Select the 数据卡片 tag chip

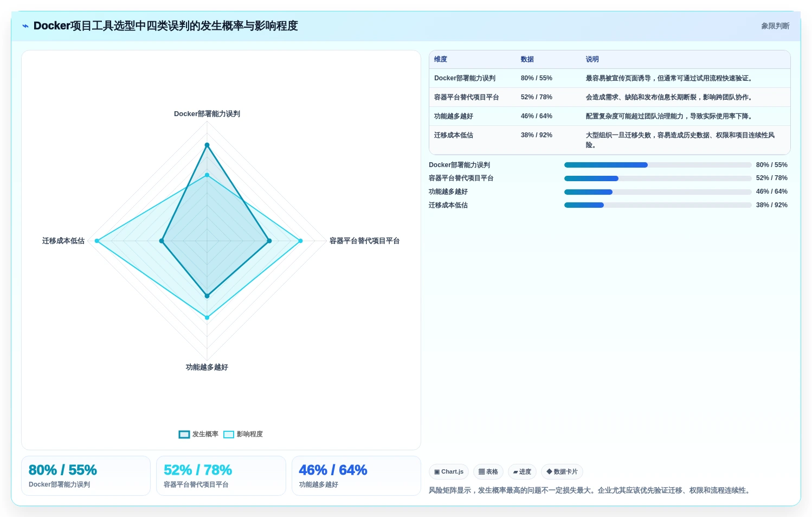coord(562,472)
